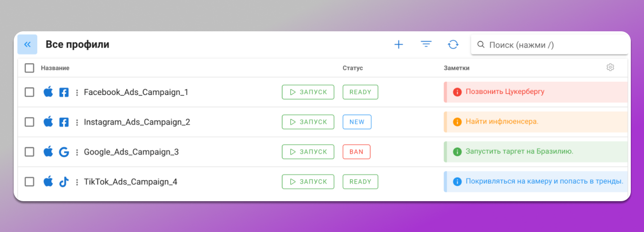Click TikTok icon in TikTok_Ads_Campaign_4 row
The height and width of the screenshot is (232, 644).
[x=64, y=182]
